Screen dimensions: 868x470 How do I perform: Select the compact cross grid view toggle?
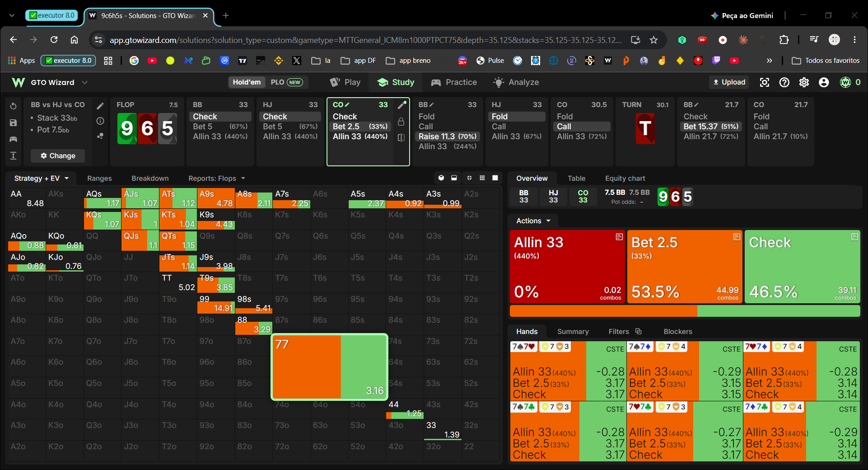(469, 178)
